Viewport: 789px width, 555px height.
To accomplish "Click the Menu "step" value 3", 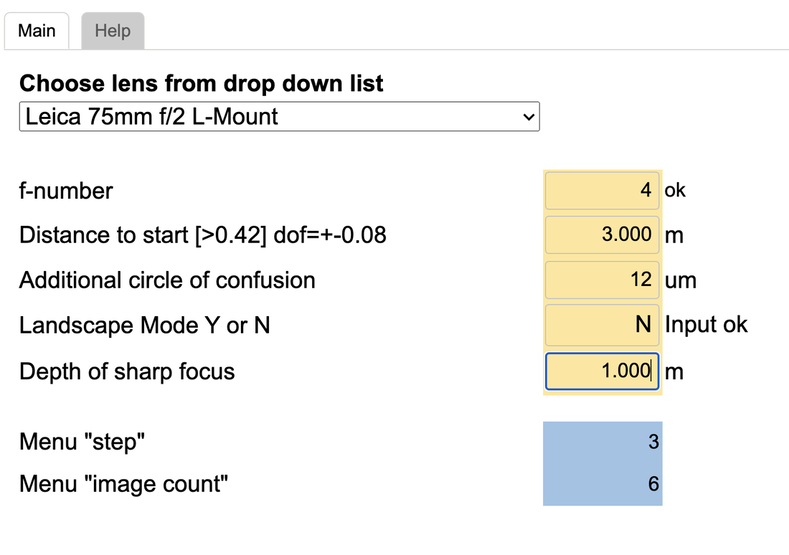I will [653, 442].
